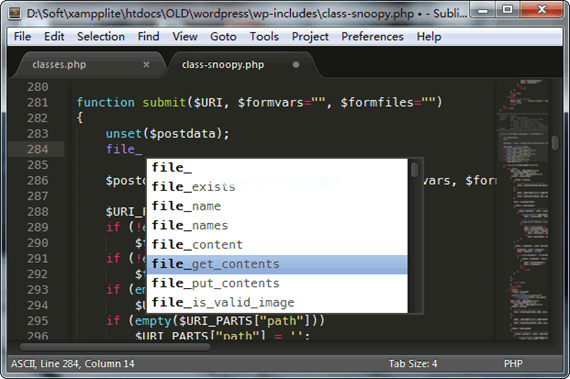Click the autocomplete popup scrollbar thumb
Viewport: 570px width, 379px height.
tap(415, 170)
